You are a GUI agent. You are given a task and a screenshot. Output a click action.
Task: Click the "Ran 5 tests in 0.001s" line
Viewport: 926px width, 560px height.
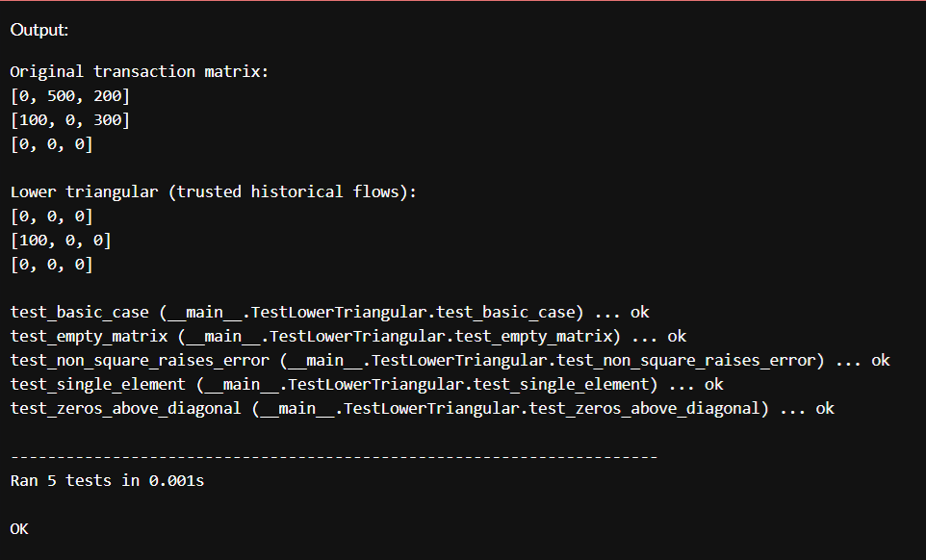point(107,480)
